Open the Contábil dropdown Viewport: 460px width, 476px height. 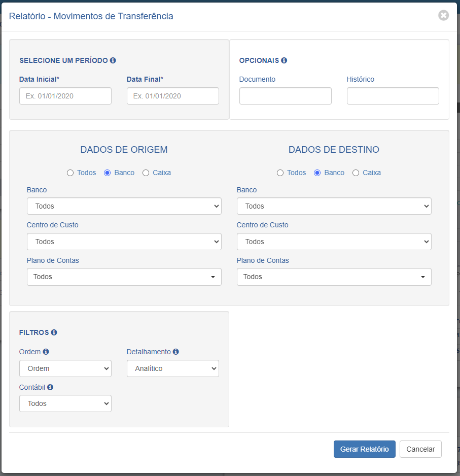(65, 403)
